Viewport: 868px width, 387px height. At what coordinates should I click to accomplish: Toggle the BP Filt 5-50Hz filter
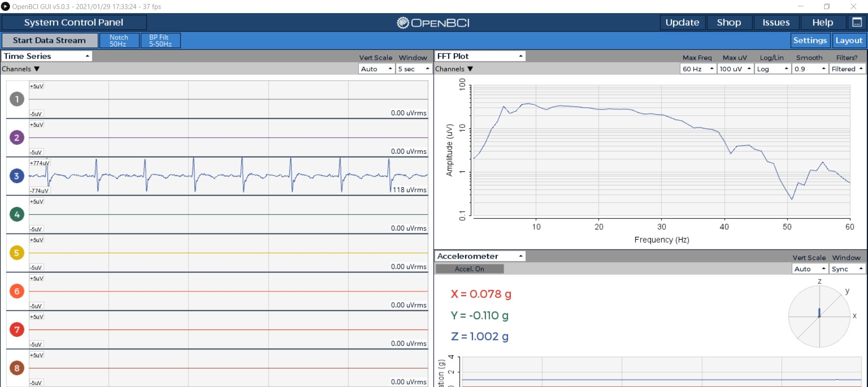160,40
